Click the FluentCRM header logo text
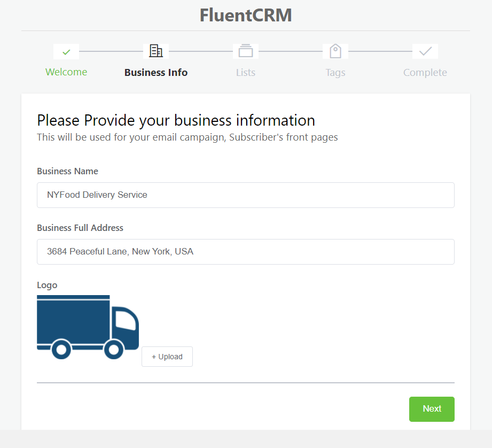 (245, 15)
